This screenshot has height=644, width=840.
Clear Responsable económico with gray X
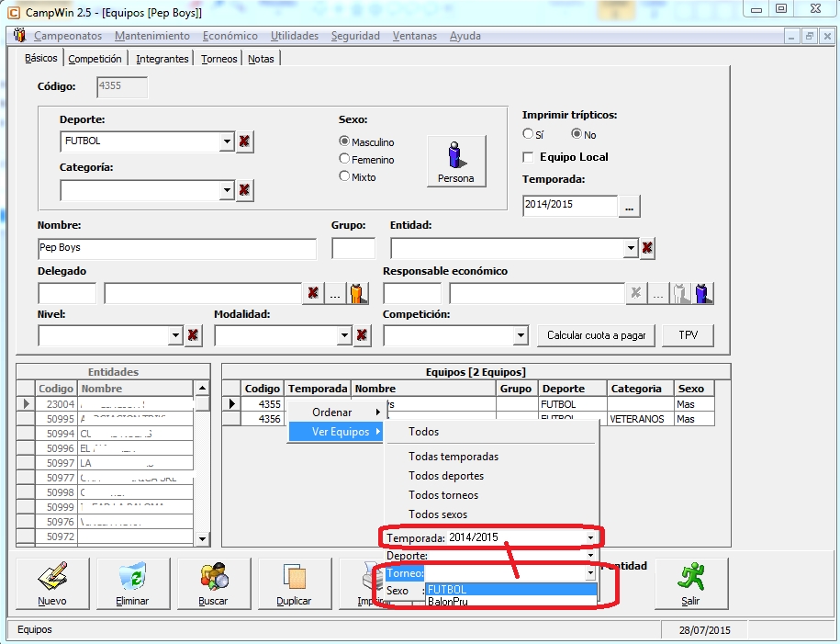[x=636, y=293]
